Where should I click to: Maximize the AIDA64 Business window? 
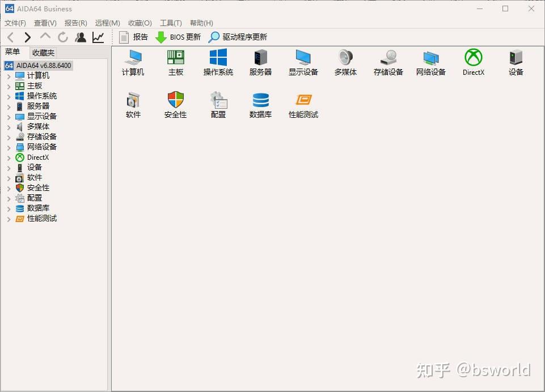(505, 8)
